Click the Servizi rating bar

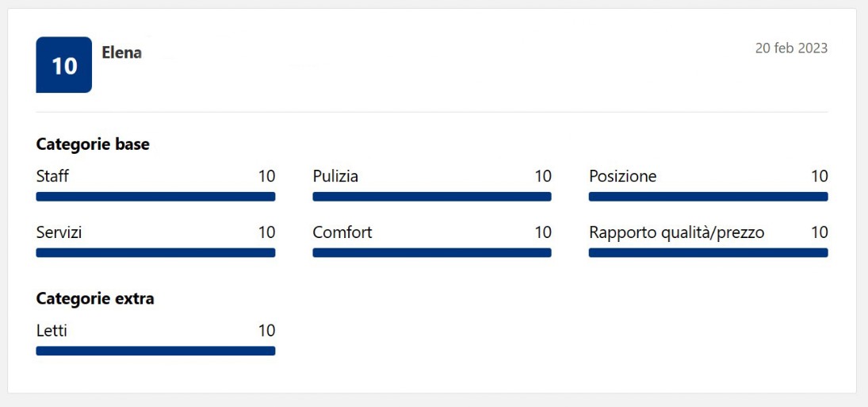click(x=155, y=252)
